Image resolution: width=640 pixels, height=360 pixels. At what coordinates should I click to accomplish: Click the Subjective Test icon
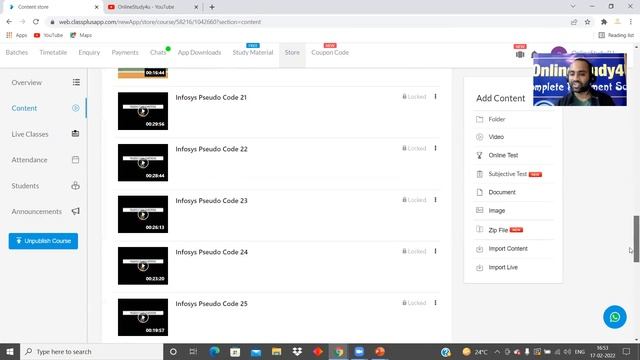click(480, 174)
